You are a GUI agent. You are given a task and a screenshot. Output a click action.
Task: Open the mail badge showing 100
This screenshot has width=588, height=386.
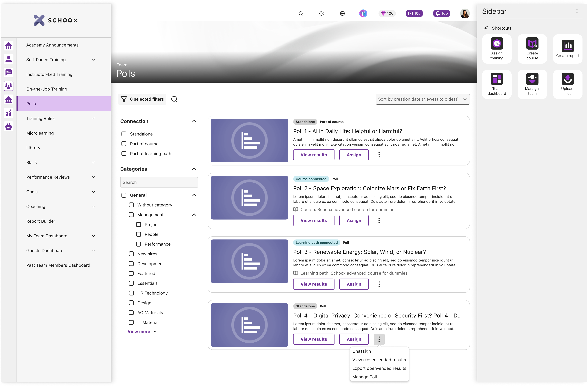pos(414,14)
